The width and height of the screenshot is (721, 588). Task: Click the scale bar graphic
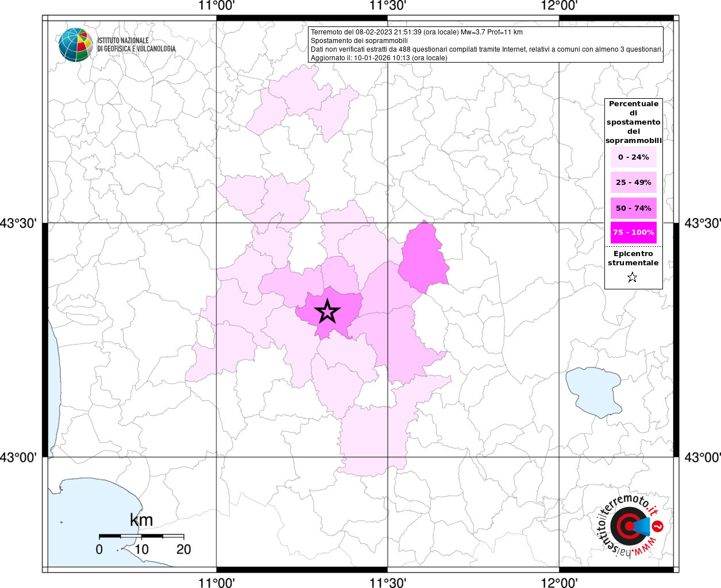point(141,536)
